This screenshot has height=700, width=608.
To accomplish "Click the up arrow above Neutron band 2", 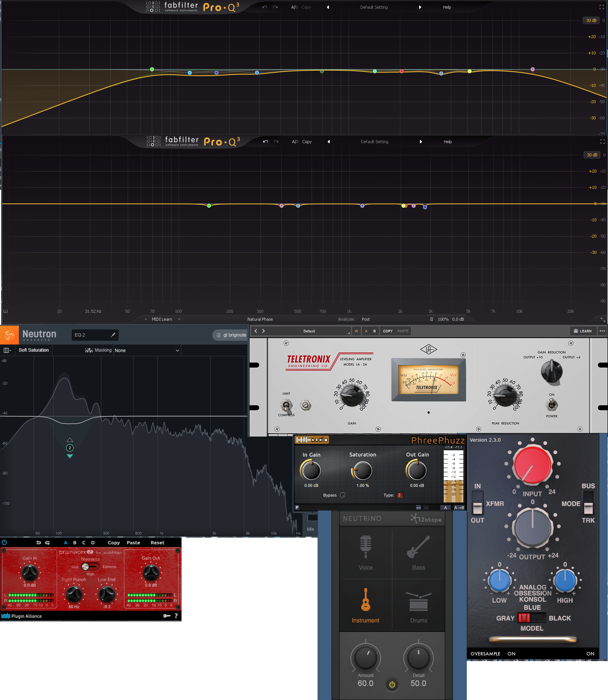I will pyautogui.click(x=70, y=440).
